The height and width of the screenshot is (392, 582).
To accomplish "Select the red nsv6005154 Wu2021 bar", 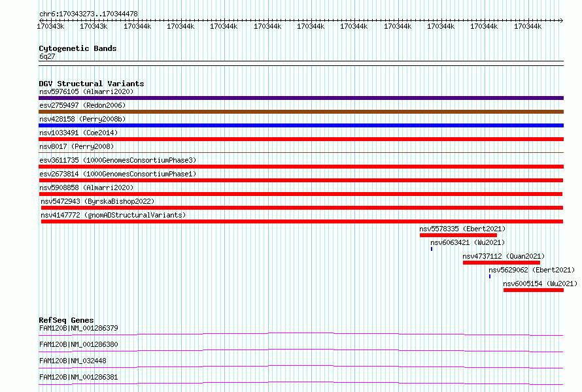I will pos(534,290).
